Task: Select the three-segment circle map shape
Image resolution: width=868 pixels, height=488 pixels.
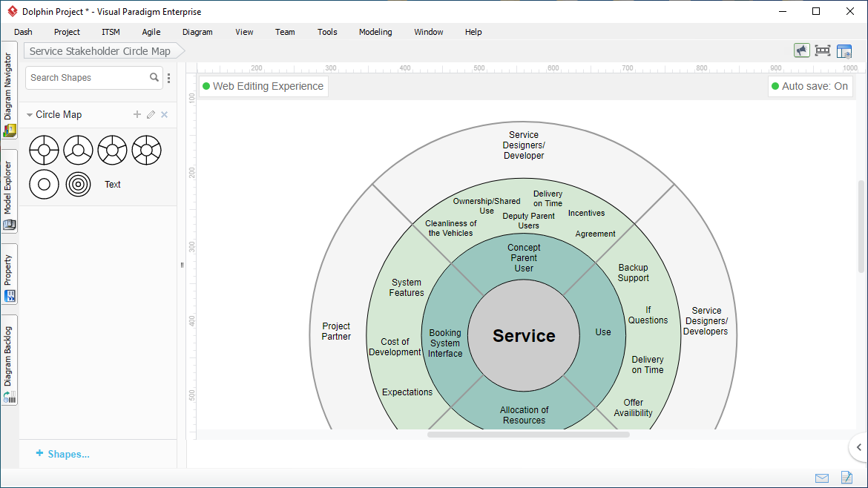Action: click(x=78, y=150)
